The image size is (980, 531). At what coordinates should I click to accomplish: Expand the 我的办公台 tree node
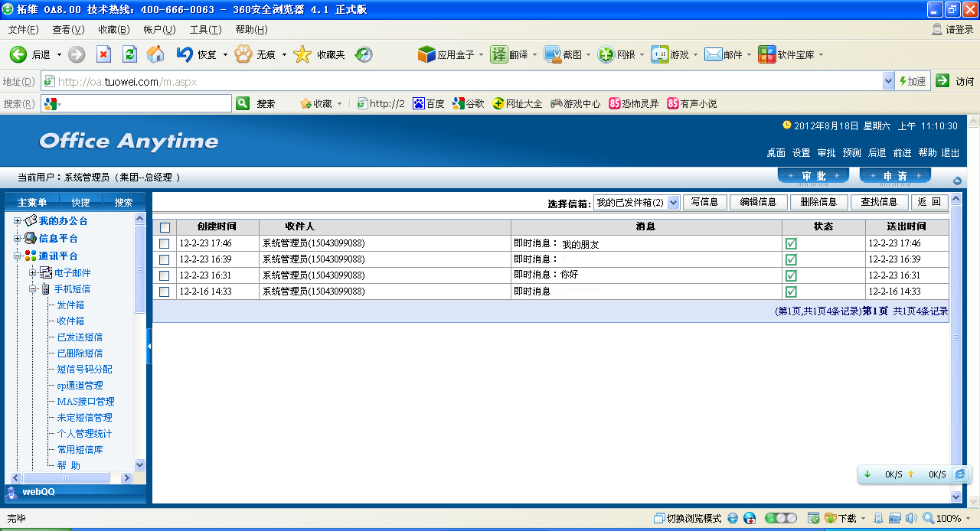point(18,221)
